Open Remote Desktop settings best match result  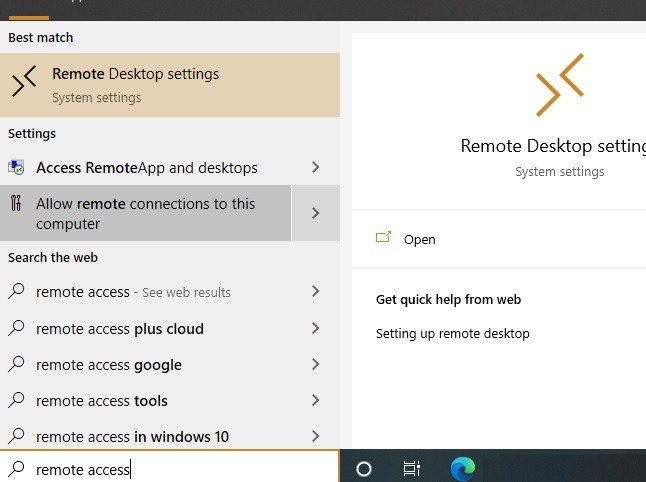pyautogui.click(x=170, y=85)
